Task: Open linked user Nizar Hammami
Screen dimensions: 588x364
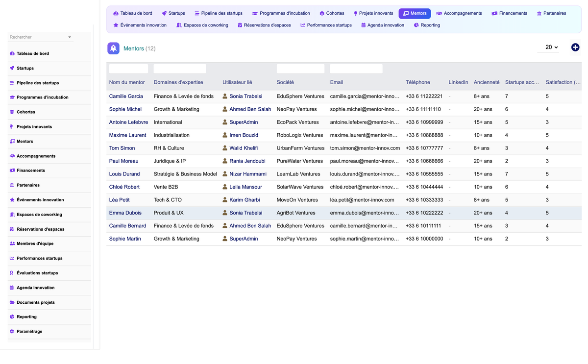Action: (248, 174)
